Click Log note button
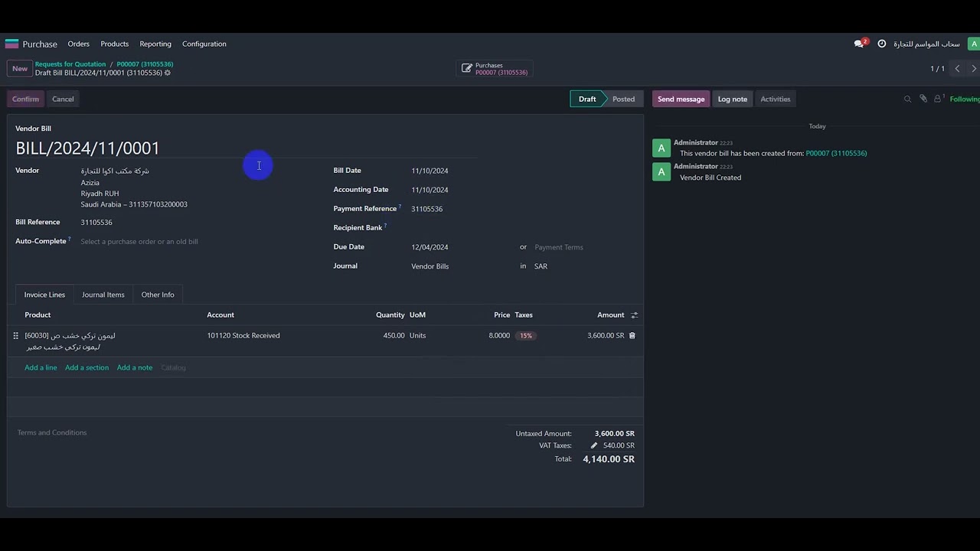Image resolution: width=980 pixels, height=551 pixels. (733, 99)
